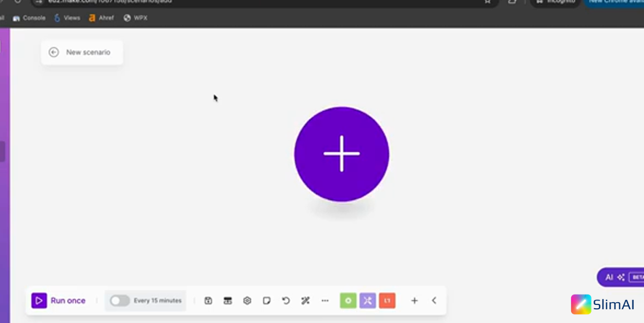
Task: Click the big purple plus module circle
Action: (341, 154)
